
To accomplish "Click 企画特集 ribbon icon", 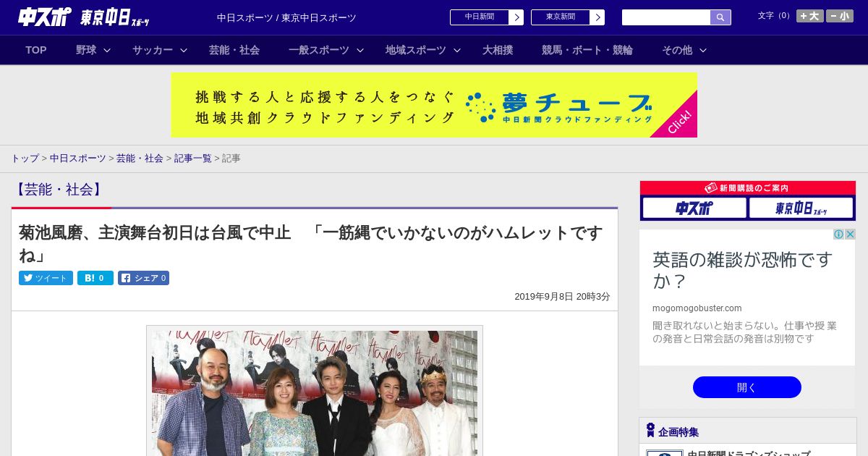I will (650, 430).
